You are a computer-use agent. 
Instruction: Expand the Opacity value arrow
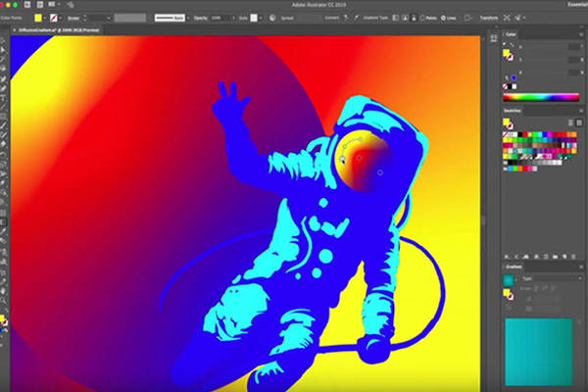point(234,18)
